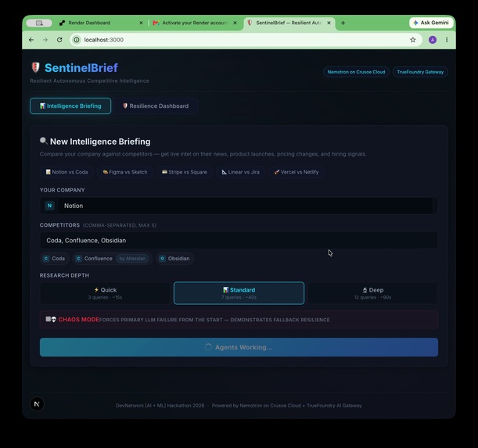This screenshot has height=448, width=478.
Task: Click the Confluence competitor chip
Action: click(112, 259)
